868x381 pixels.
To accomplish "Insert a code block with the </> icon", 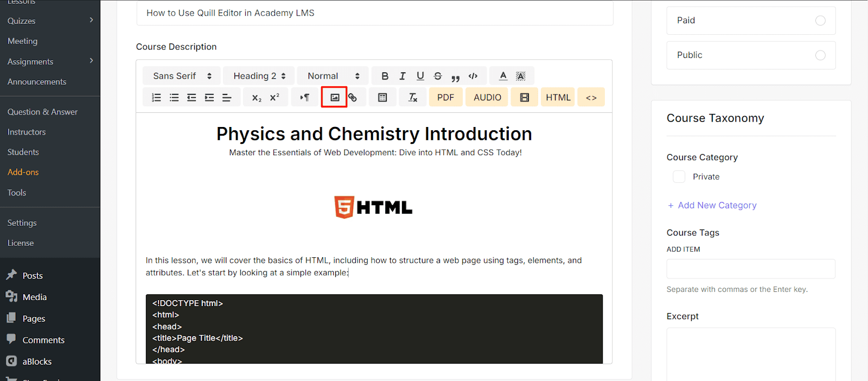I will (473, 76).
